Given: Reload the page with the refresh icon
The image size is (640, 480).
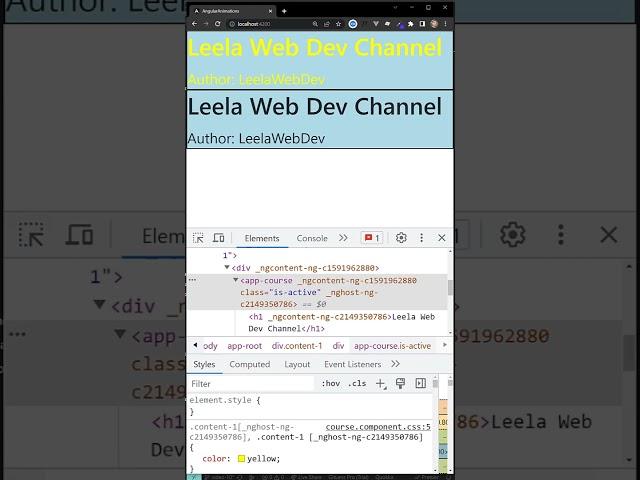Looking at the screenshot, I should click(218, 23).
